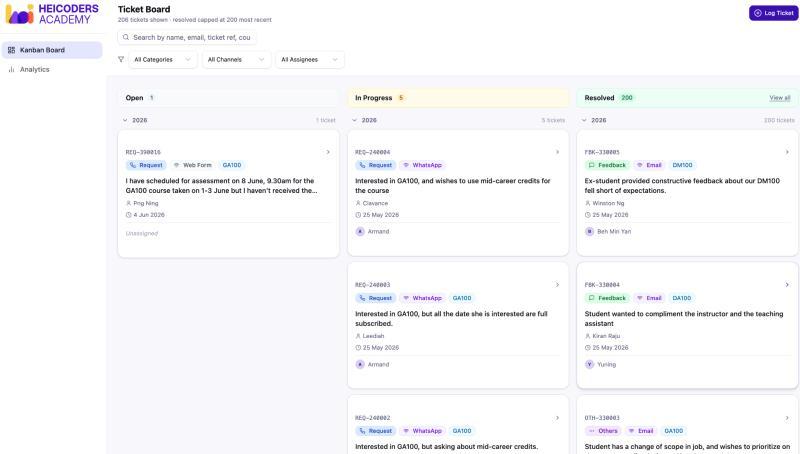Click the Beh Min Yan avatar icon

(x=589, y=232)
